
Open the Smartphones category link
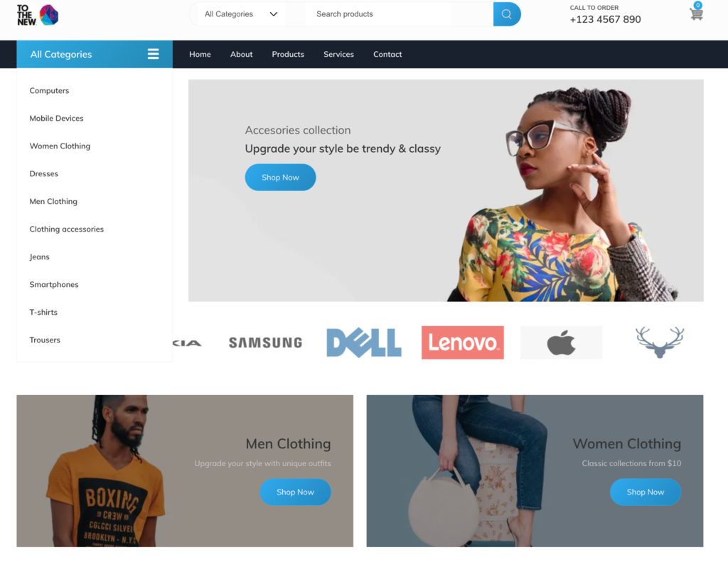(54, 284)
